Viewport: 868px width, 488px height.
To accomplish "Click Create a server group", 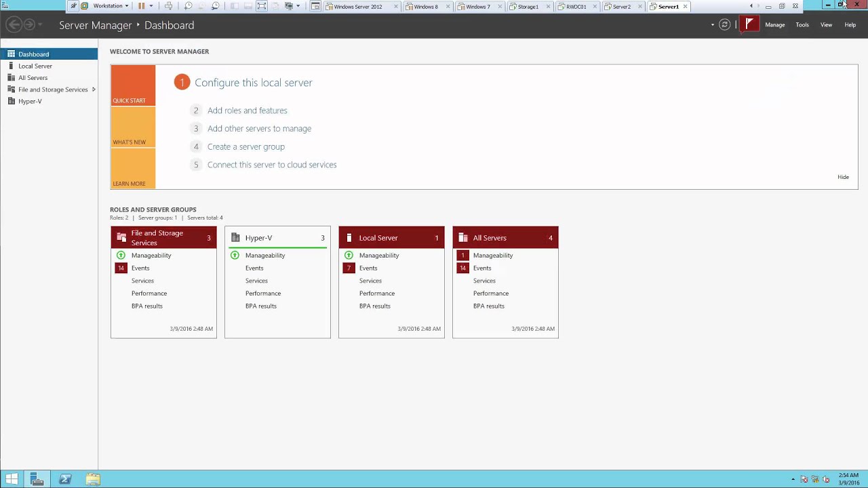I will 246,146.
